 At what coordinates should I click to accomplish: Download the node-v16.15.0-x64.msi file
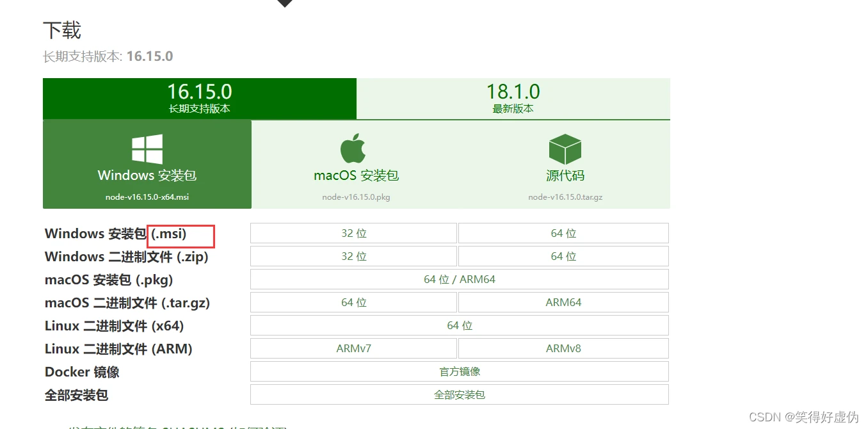tap(147, 197)
